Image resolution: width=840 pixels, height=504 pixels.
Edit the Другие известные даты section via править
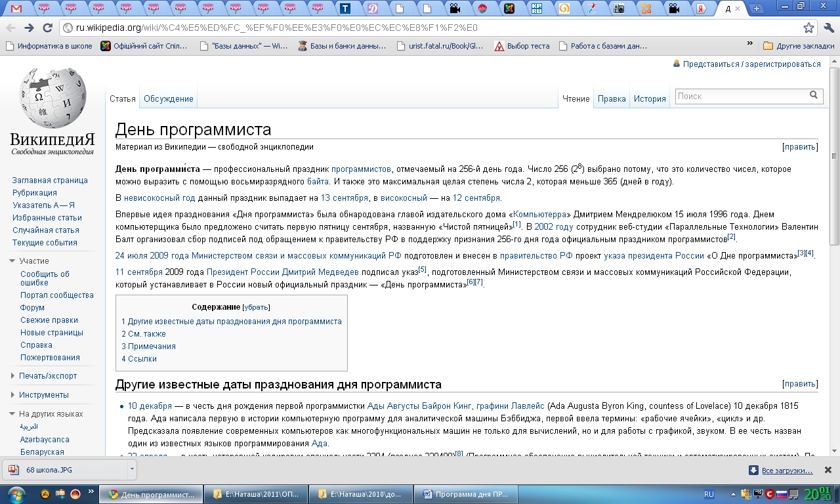pos(800,384)
